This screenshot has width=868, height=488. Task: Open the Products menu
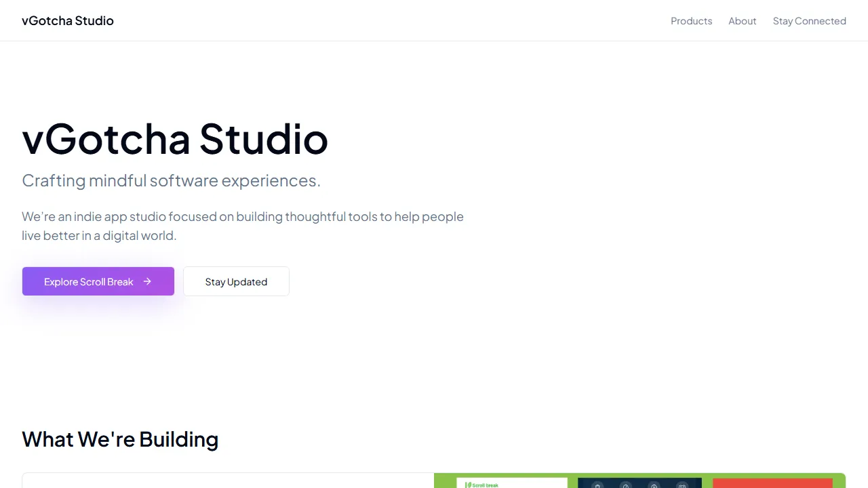pos(691,21)
